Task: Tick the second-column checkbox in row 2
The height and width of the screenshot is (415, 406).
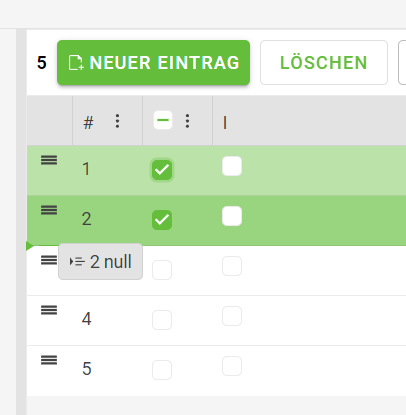Action: pyautogui.click(x=232, y=216)
